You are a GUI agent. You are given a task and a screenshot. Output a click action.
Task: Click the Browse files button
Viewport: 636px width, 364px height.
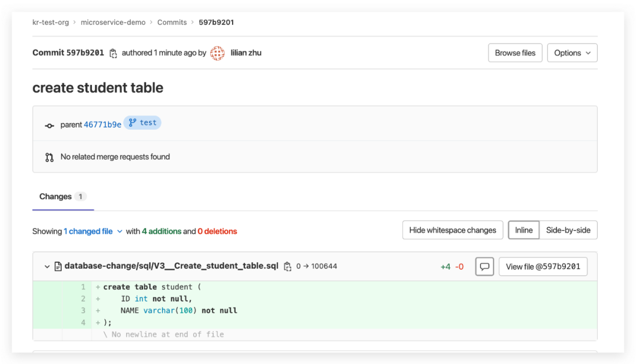point(515,53)
